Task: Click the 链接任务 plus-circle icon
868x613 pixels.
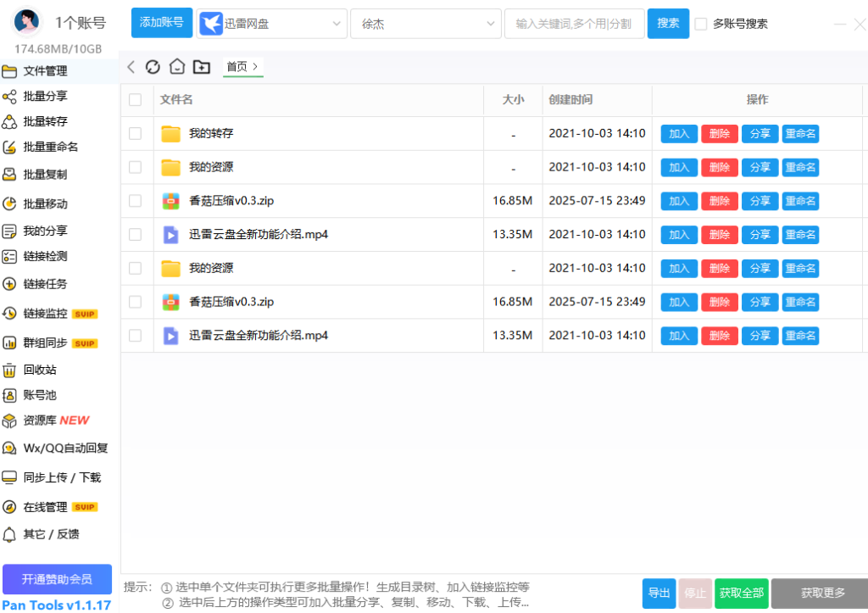Action: 9,284
